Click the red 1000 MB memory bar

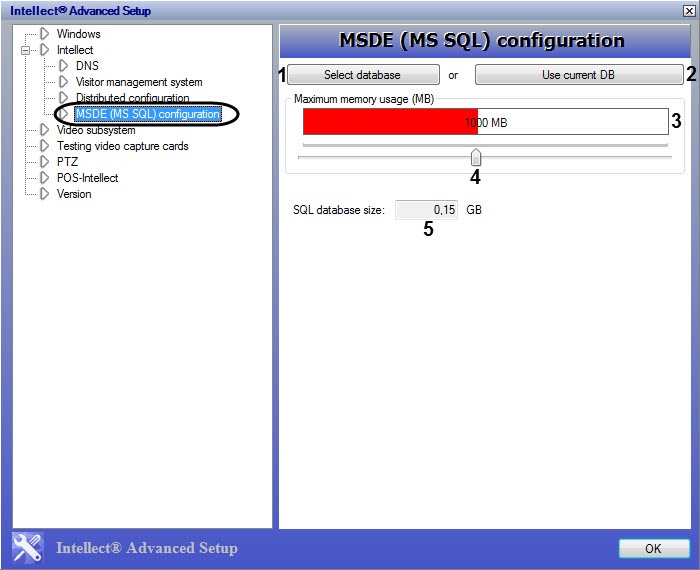tap(486, 121)
